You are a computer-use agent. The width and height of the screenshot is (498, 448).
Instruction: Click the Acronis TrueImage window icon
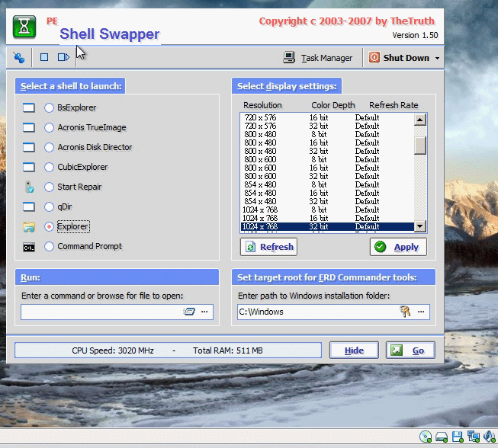[x=28, y=127]
